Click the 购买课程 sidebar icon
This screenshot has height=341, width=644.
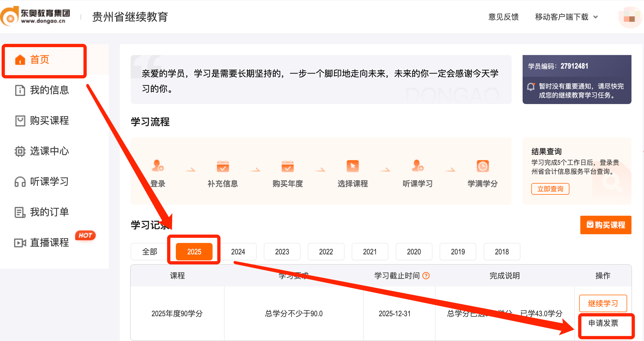pyautogui.click(x=20, y=121)
